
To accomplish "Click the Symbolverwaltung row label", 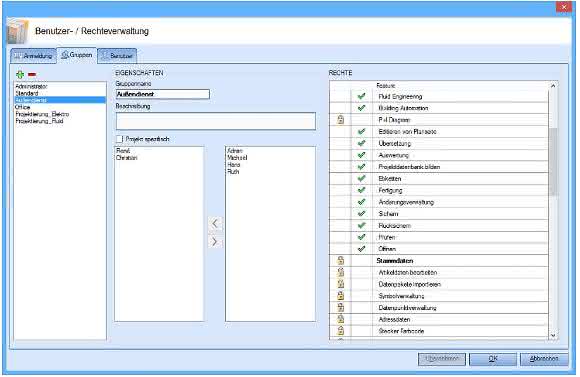I will pos(401,296).
